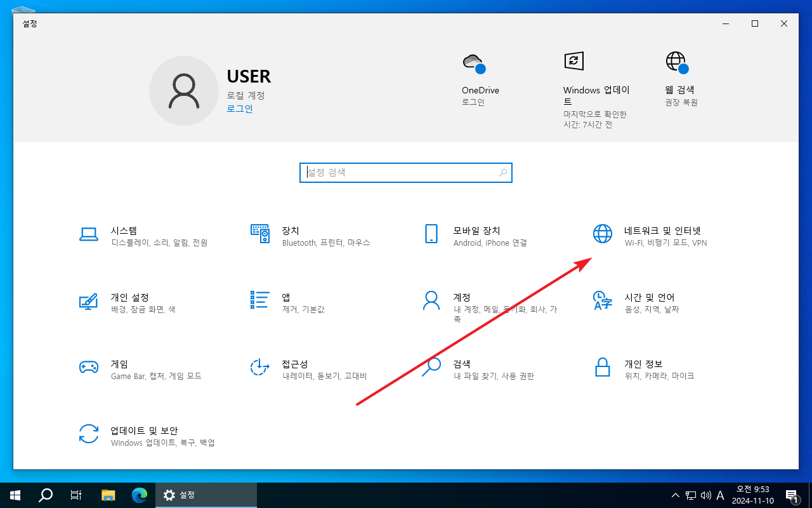Viewport: 812px width, 508px height.
Task: Click the 음성, 지역, 날짜 description
Action: pos(652,309)
